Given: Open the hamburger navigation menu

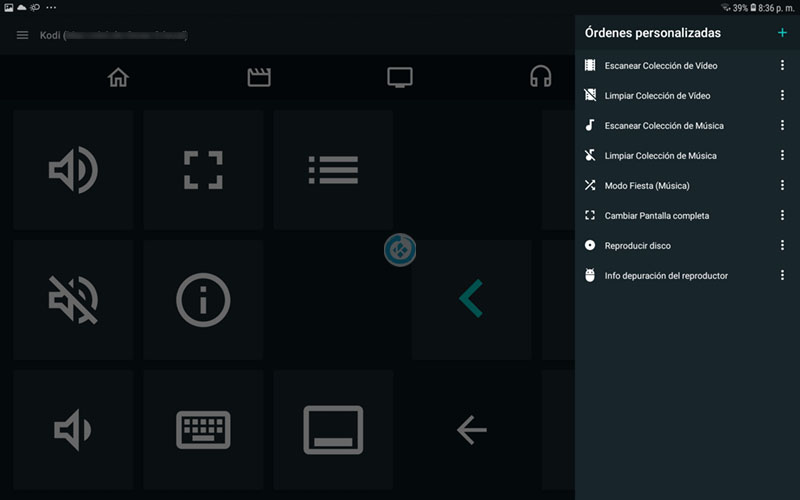Looking at the screenshot, I should [22, 36].
